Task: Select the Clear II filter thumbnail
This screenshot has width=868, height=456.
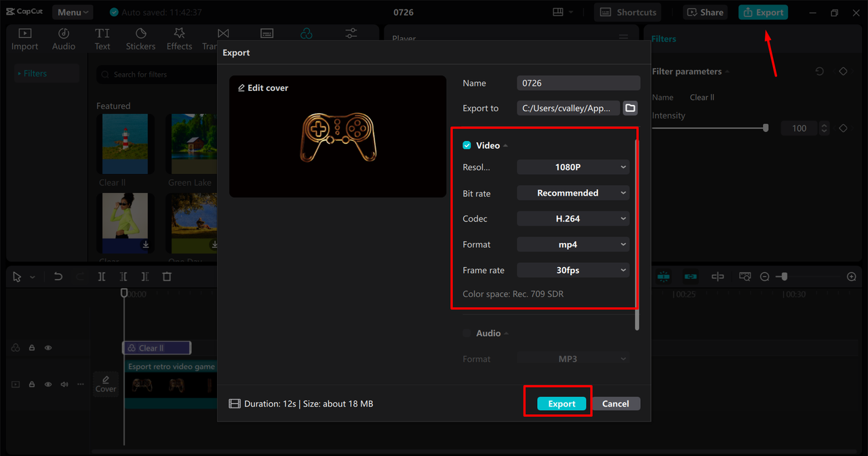Action: 124,144
